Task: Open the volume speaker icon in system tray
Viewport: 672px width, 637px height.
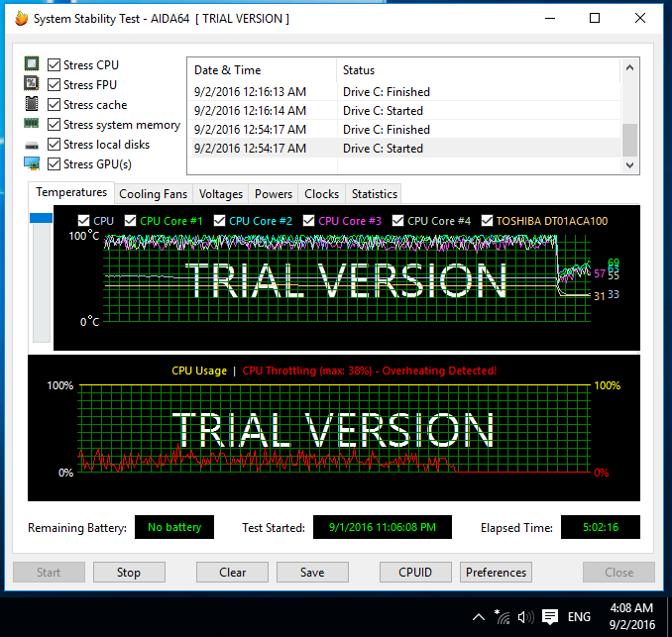Action: (525, 617)
